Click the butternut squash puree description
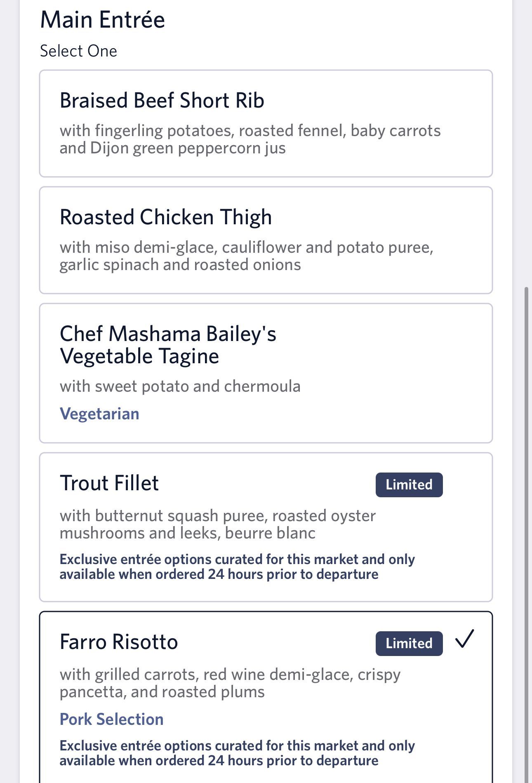 coord(217,524)
